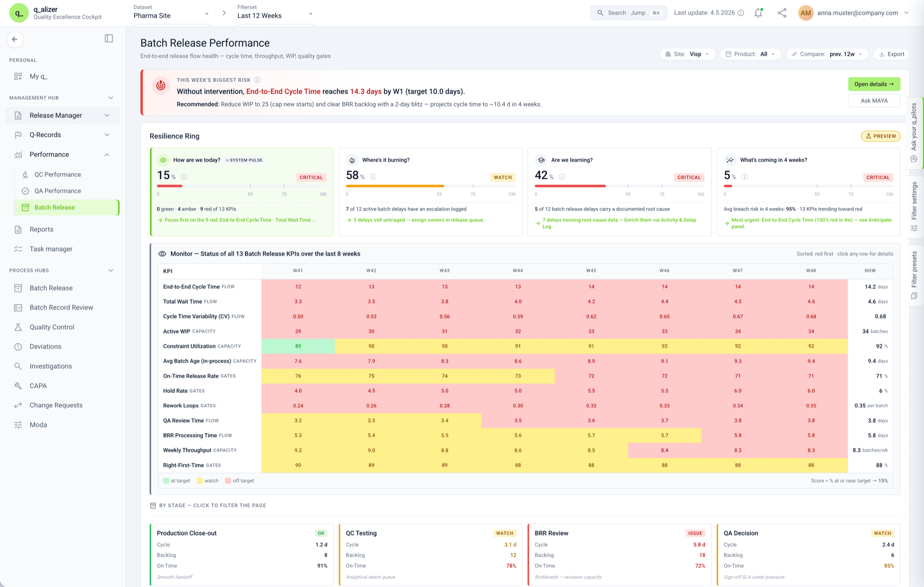Open My q_ in sidebar
This screenshot has height=587, width=924.
[x=62, y=76]
